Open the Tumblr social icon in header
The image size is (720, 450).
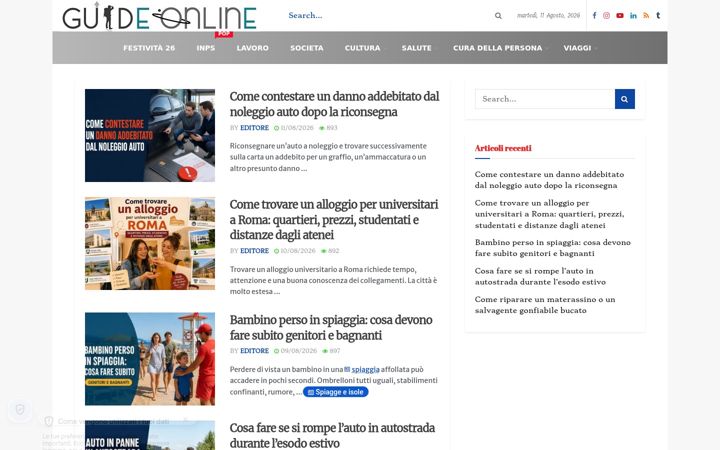[658, 16]
